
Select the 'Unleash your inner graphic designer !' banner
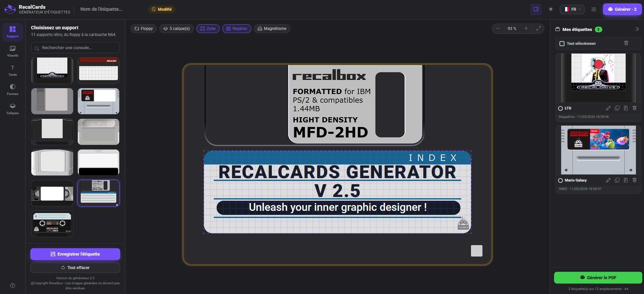(x=338, y=207)
